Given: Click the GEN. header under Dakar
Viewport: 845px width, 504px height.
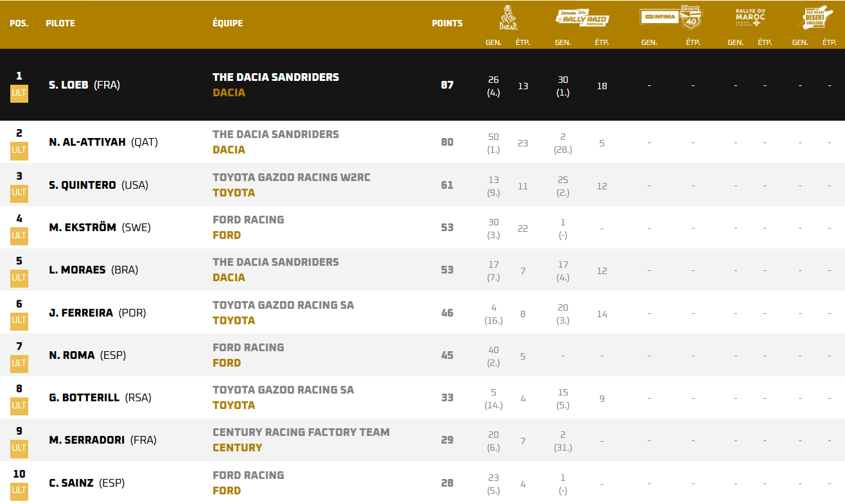Looking at the screenshot, I should point(493,42).
